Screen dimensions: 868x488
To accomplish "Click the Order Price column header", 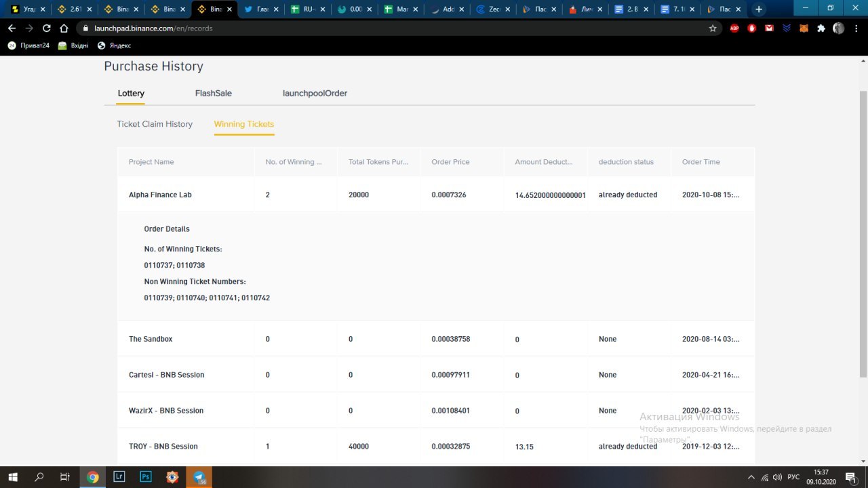I will [450, 162].
